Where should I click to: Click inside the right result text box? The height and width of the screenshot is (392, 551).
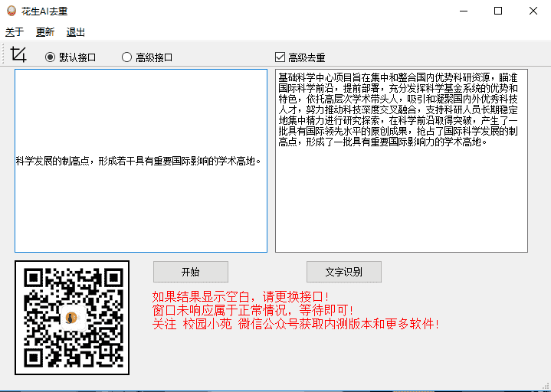coord(401,199)
